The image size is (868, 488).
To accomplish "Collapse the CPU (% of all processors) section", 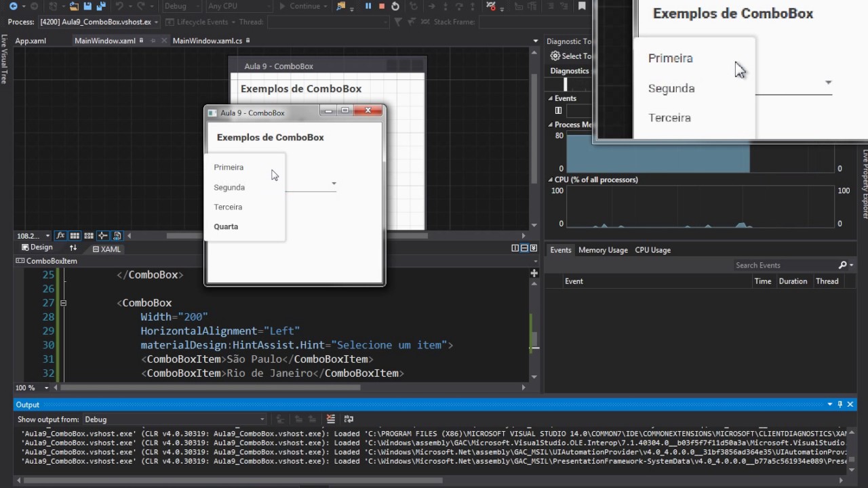I will [x=550, y=180].
